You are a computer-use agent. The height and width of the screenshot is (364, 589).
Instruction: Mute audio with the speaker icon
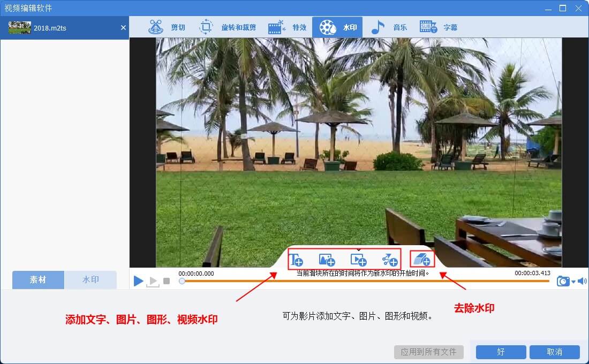[x=582, y=281]
